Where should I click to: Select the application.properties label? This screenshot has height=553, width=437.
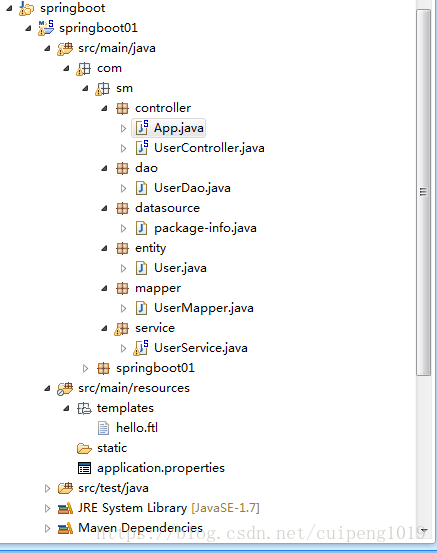coord(161,468)
